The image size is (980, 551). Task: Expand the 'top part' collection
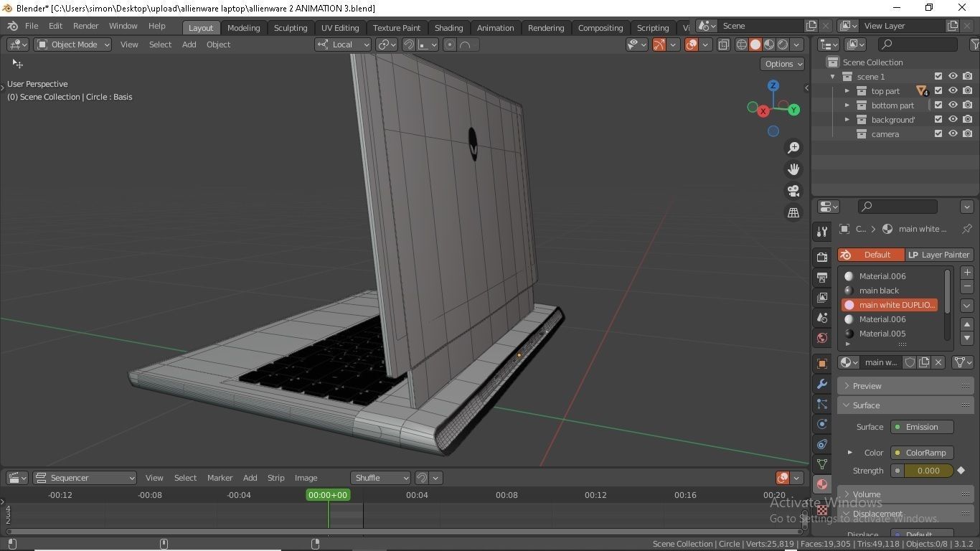tap(847, 91)
